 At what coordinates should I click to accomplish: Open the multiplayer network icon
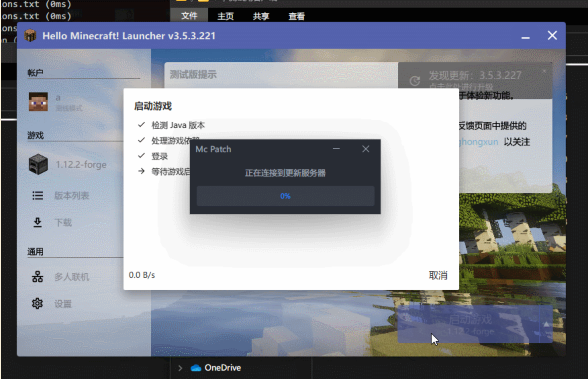(38, 277)
